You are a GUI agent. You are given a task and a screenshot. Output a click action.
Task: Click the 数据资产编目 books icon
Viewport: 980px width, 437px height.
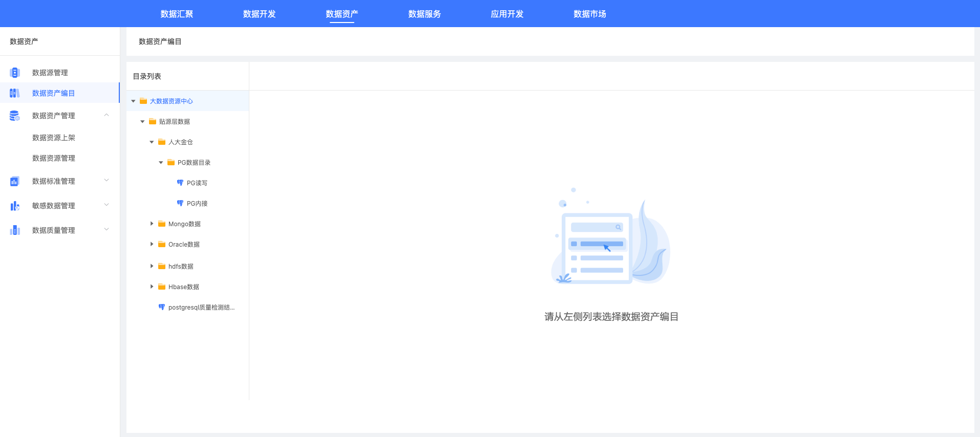point(15,93)
